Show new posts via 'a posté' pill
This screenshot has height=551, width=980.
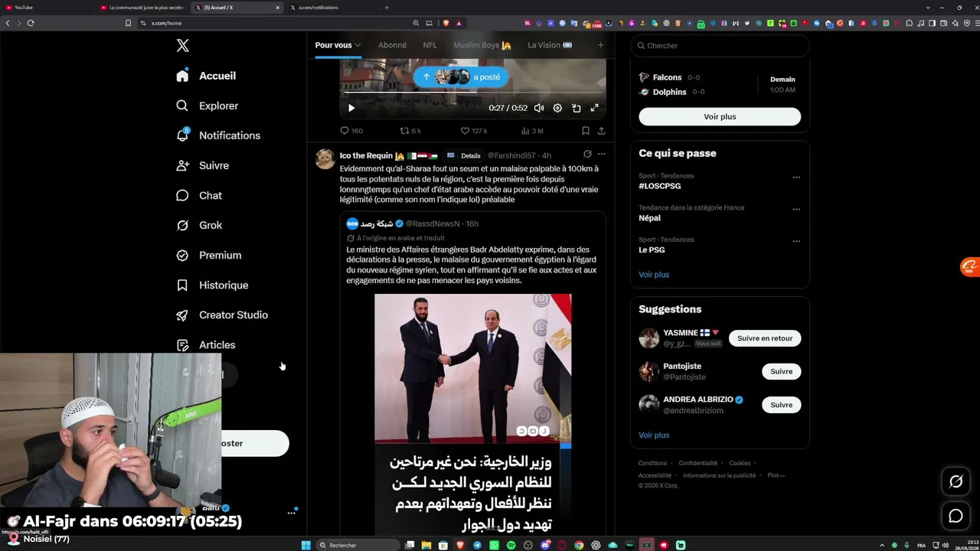(x=461, y=77)
